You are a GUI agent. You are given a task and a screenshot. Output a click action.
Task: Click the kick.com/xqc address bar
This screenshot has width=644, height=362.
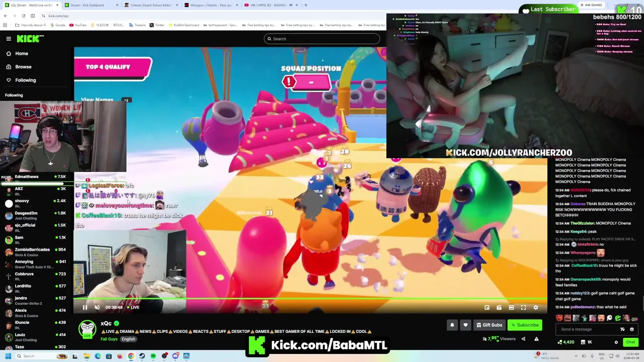click(x=58, y=16)
